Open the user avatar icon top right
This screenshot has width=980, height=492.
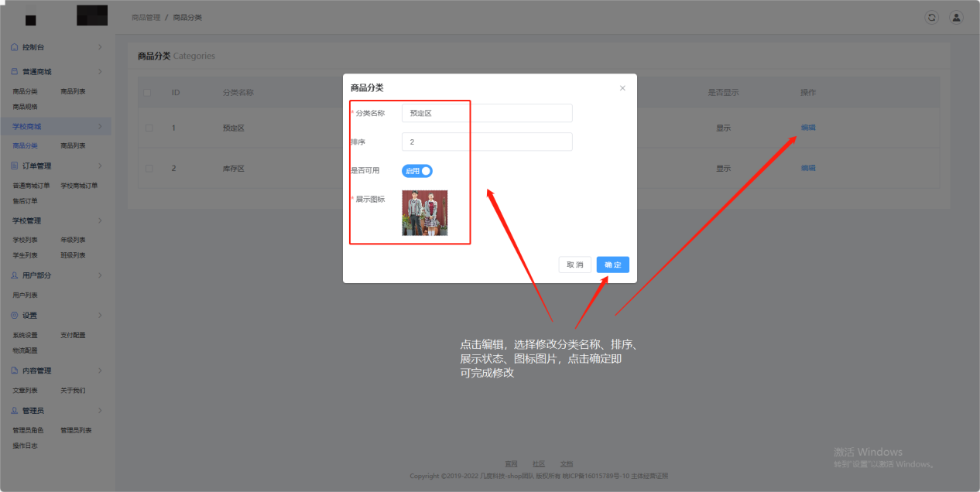tap(955, 16)
